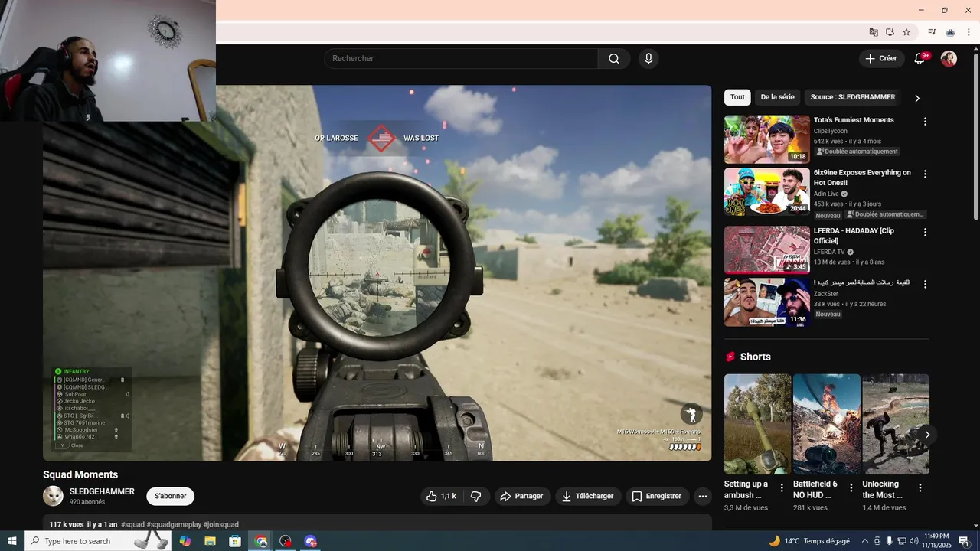Like the Squad Moments video
This screenshot has width=980, height=551.
442,496
